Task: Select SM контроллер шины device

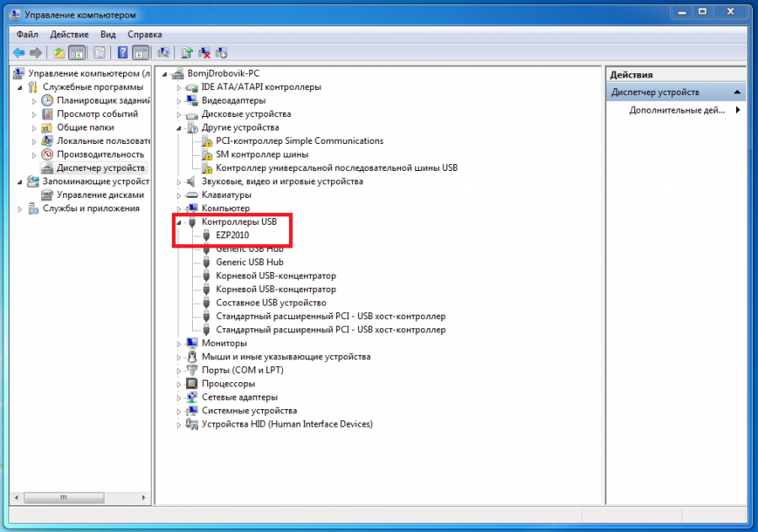Action: pyautogui.click(x=261, y=154)
